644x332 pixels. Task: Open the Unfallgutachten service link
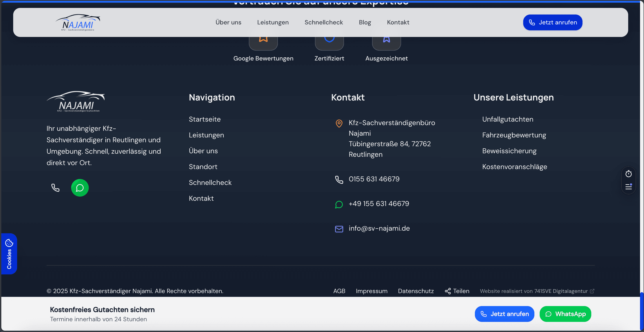click(508, 119)
